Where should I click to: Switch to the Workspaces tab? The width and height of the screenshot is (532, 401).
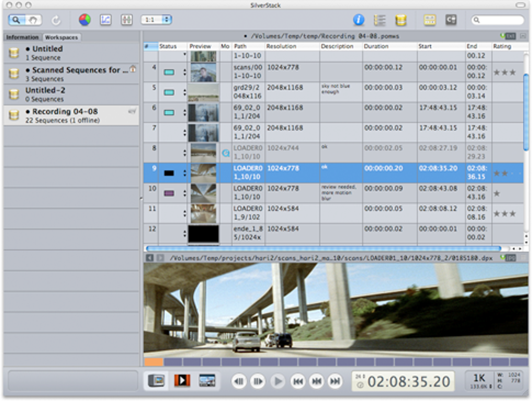click(x=61, y=37)
